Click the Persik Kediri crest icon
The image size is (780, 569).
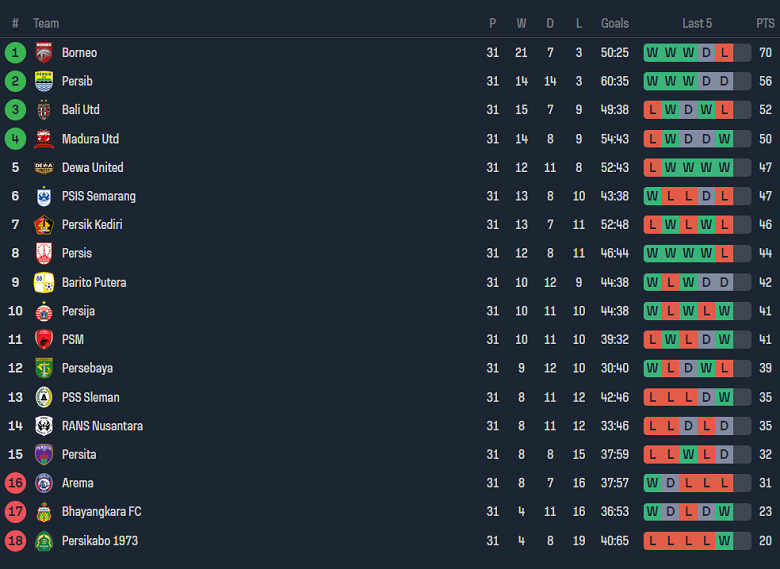(x=43, y=225)
